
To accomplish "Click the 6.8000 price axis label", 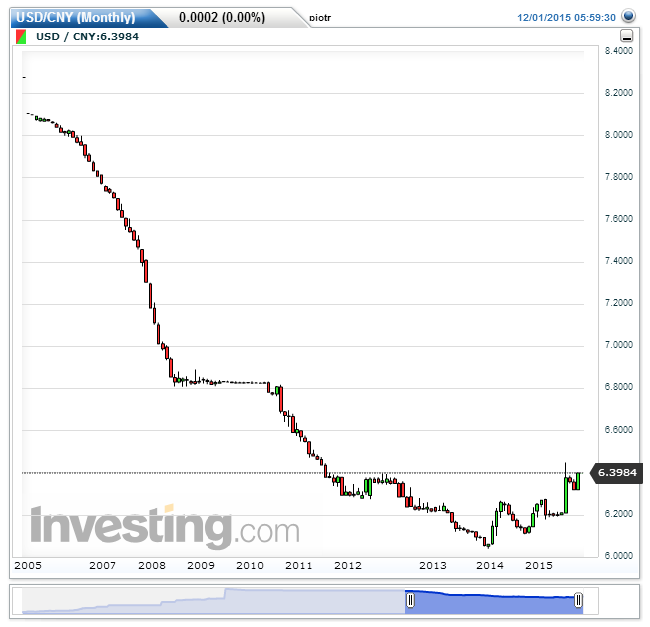I will [618, 387].
